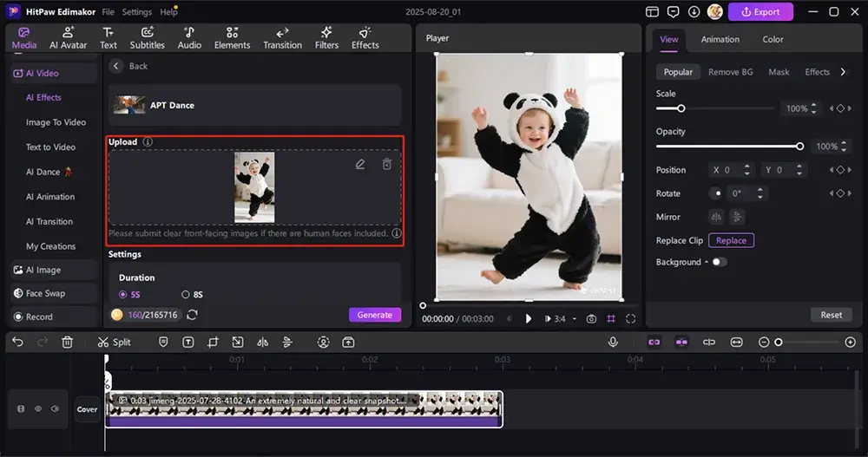The width and height of the screenshot is (868, 457).
Task: Open the File menu
Action: click(x=108, y=11)
